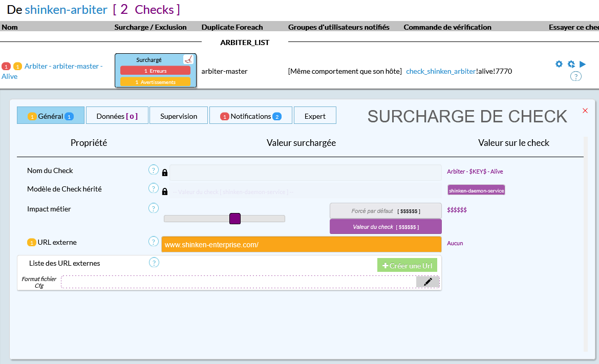599x364 pixels.
Task: Select 'Forcé par défaut' impact option
Action: coord(385,211)
